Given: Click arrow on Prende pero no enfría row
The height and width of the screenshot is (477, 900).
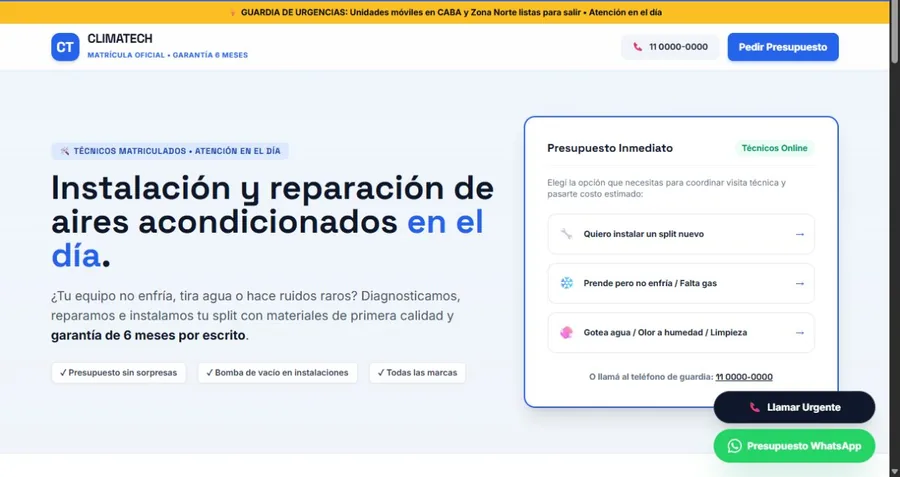Looking at the screenshot, I should tap(800, 284).
